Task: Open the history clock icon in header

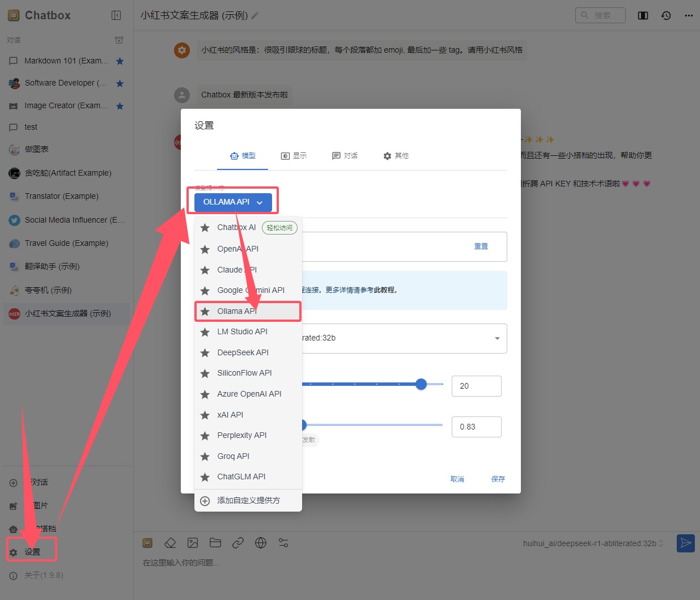Action: click(x=666, y=15)
